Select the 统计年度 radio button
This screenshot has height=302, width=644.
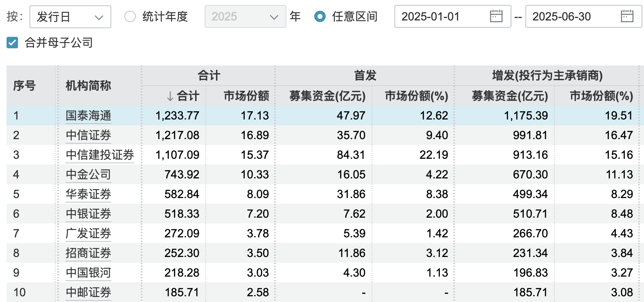(x=130, y=16)
